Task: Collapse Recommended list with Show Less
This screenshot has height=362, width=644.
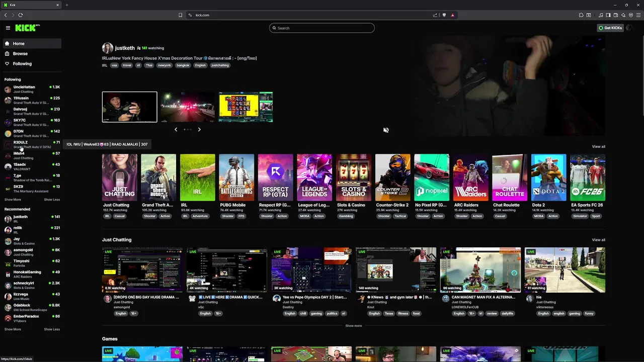Action: coord(52,329)
